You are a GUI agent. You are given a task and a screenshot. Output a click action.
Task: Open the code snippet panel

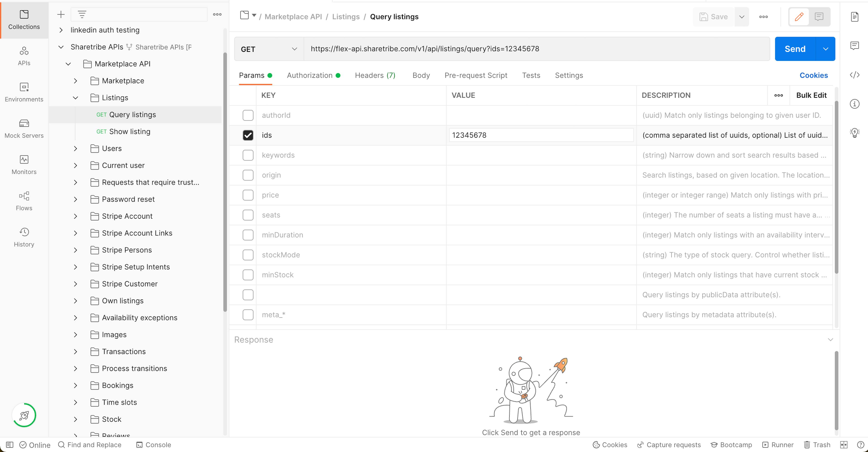click(855, 75)
